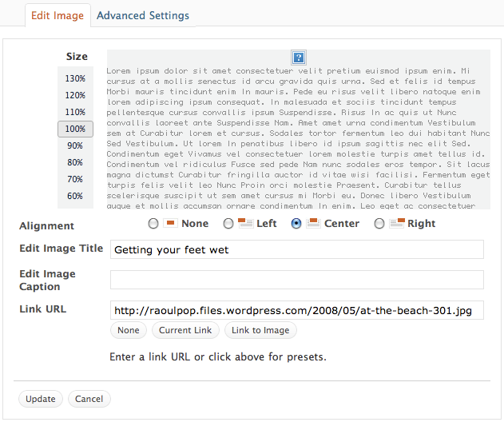
Task: Select the Center alignment radio button
Action: pos(296,224)
